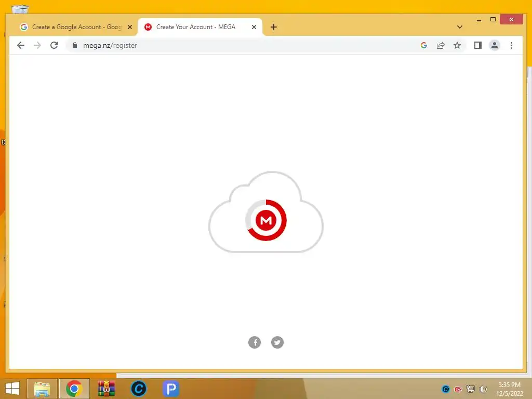Expand the tab search chevron
This screenshot has height=399, width=532.
[x=460, y=27]
